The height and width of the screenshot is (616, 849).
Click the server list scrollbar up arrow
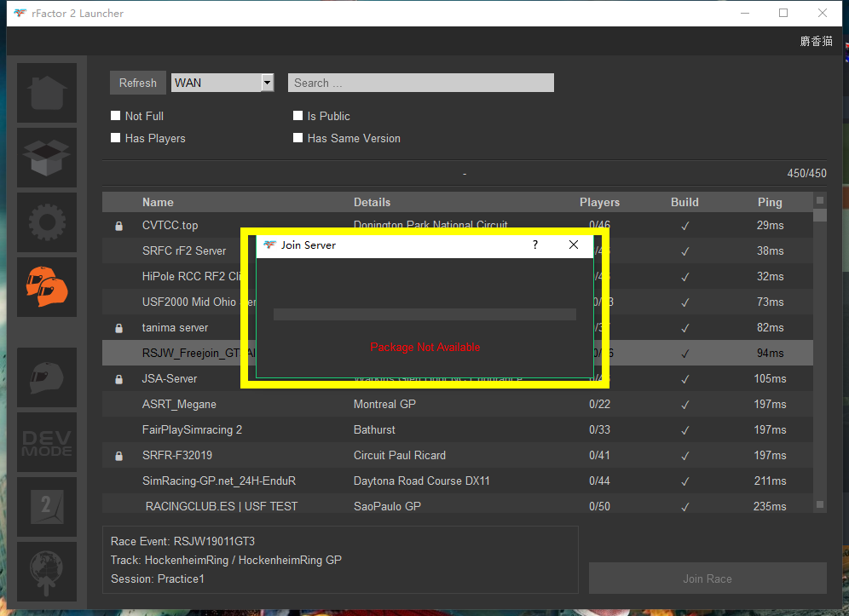tap(820, 200)
